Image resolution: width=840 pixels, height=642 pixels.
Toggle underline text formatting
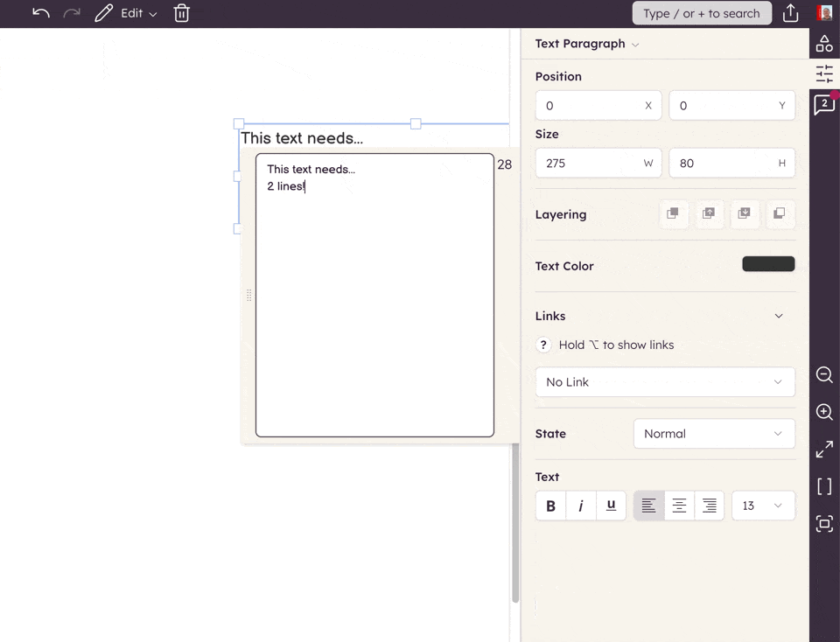pos(611,506)
